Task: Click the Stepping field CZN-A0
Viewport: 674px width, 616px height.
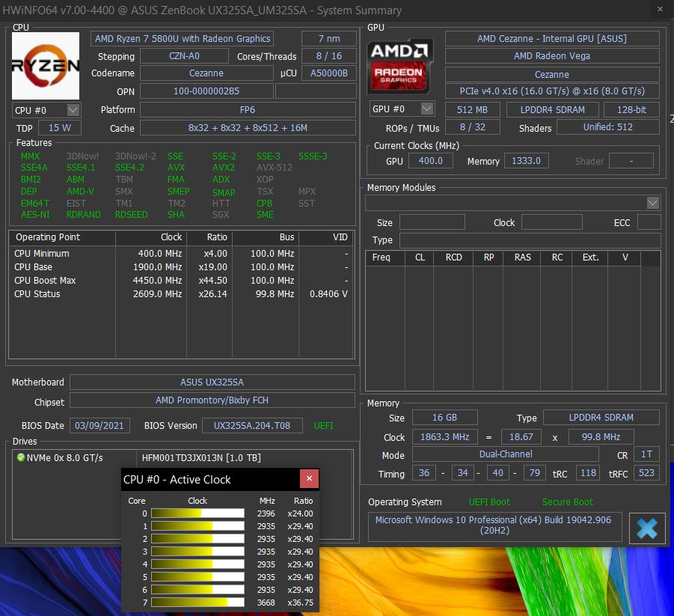Action: 184,56
